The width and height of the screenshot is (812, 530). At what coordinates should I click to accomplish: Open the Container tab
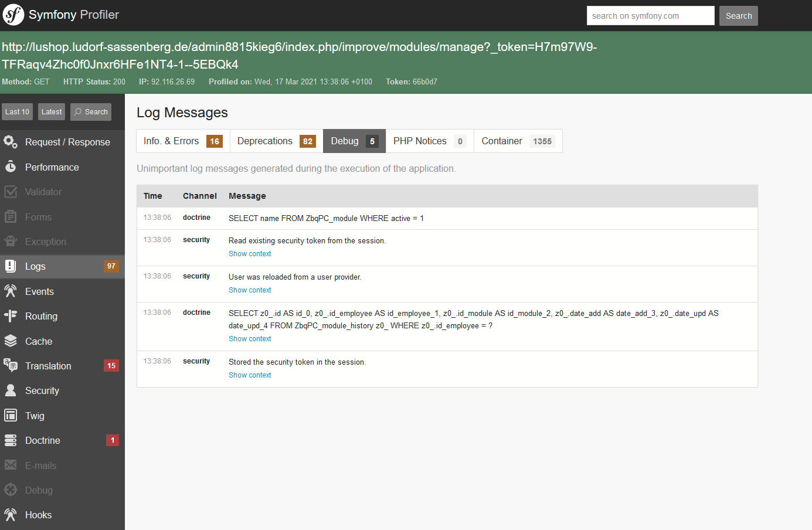pyautogui.click(x=518, y=141)
